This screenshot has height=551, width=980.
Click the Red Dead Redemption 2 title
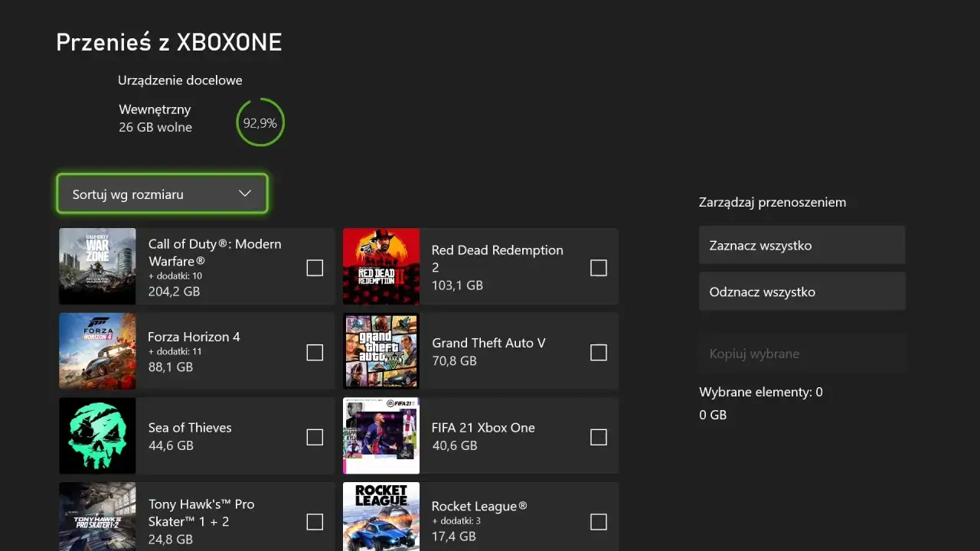[x=497, y=259]
